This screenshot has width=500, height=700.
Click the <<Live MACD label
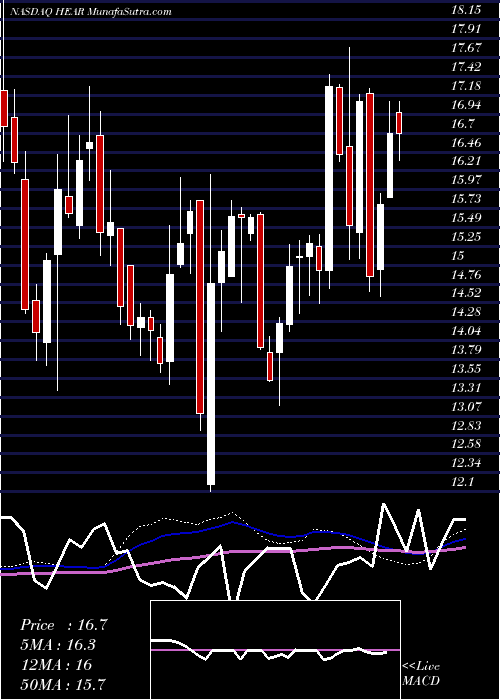421,673
